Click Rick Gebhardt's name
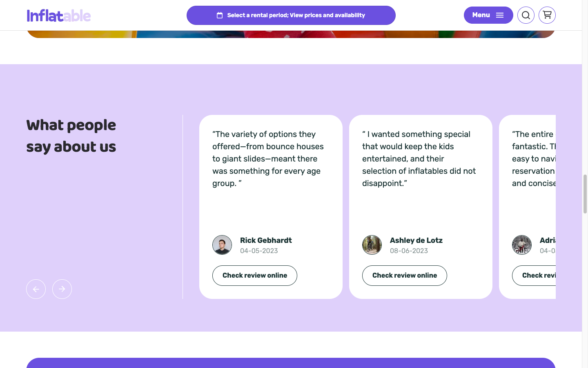 coord(266,240)
